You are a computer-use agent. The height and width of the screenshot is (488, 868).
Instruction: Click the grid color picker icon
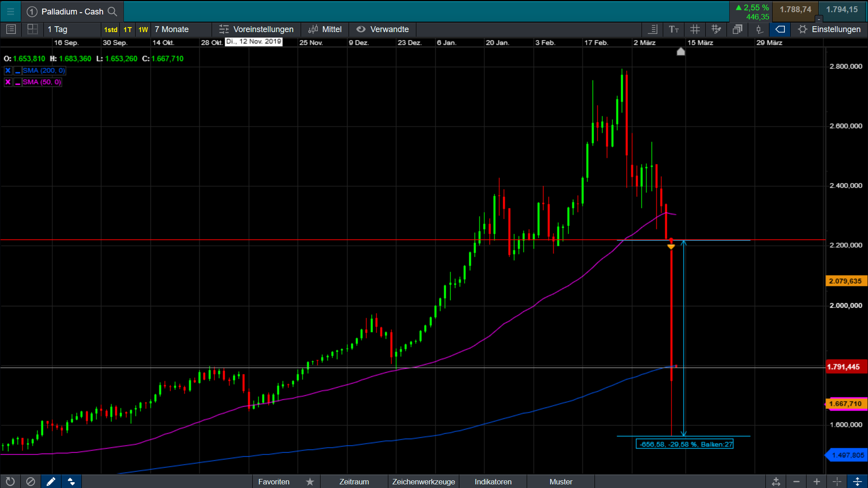click(716, 29)
